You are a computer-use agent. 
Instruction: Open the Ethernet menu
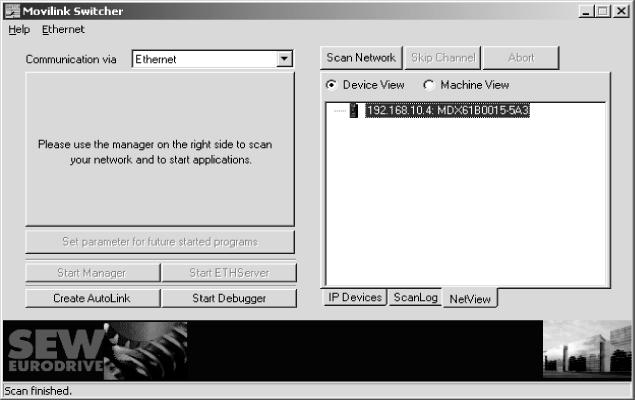pos(63,30)
